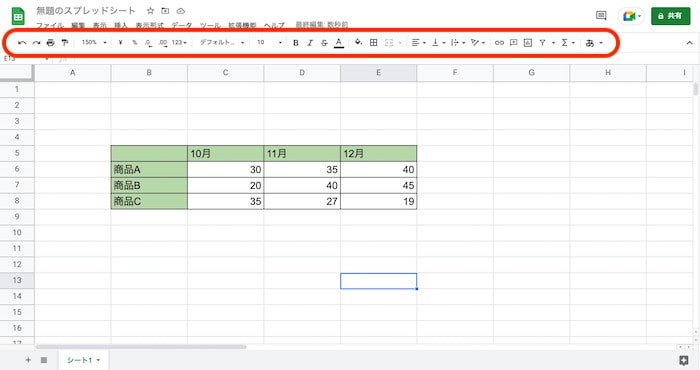
Task: Apply percent number format
Action: click(x=134, y=43)
